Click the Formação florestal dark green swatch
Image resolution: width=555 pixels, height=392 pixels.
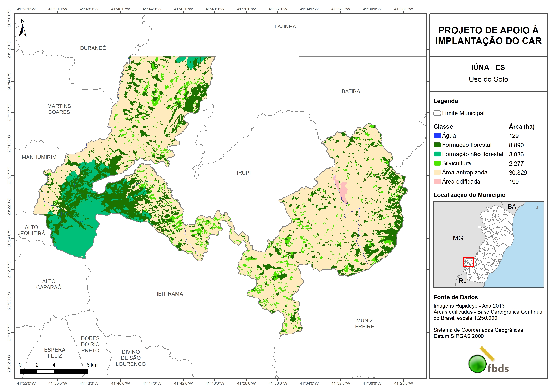[437, 145]
